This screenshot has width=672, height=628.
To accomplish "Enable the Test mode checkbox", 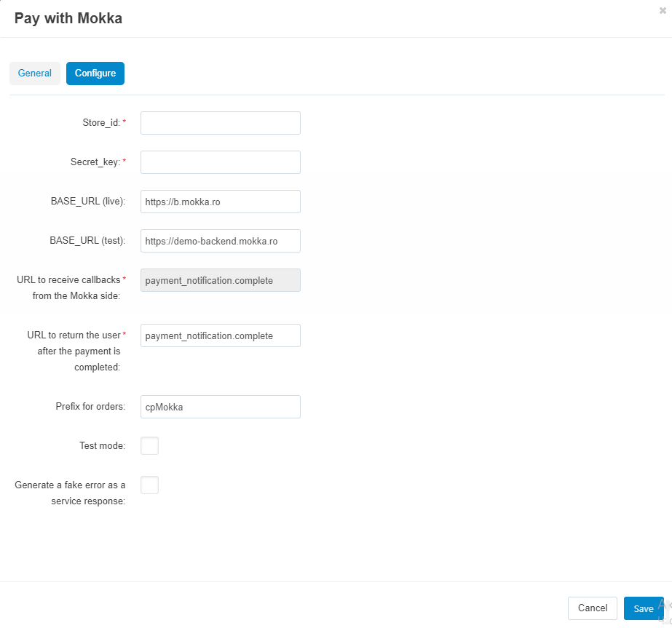I will [x=149, y=446].
